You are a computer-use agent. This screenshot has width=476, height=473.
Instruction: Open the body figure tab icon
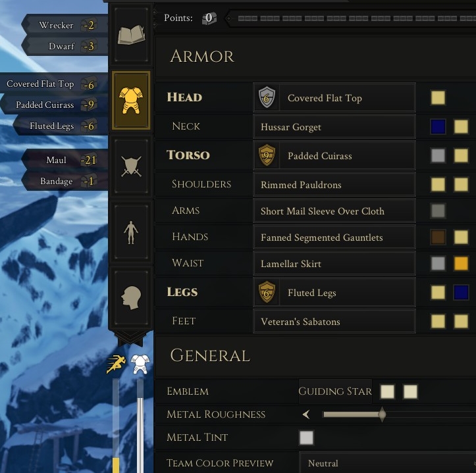click(x=131, y=232)
